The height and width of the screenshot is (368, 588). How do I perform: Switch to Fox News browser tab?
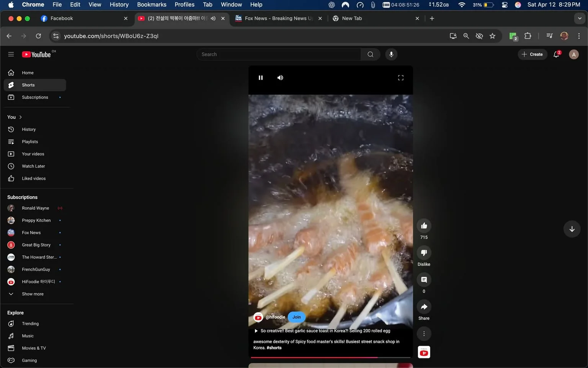[279, 18]
